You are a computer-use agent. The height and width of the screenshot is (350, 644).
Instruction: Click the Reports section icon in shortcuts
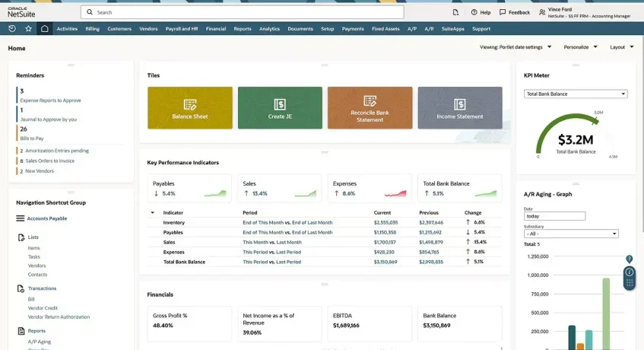[21, 331]
